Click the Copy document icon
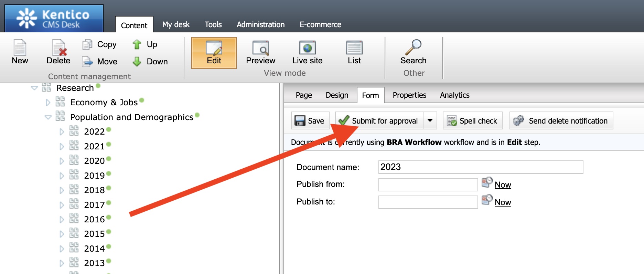This screenshot has height=274, width=644. (x=87, y=44)
